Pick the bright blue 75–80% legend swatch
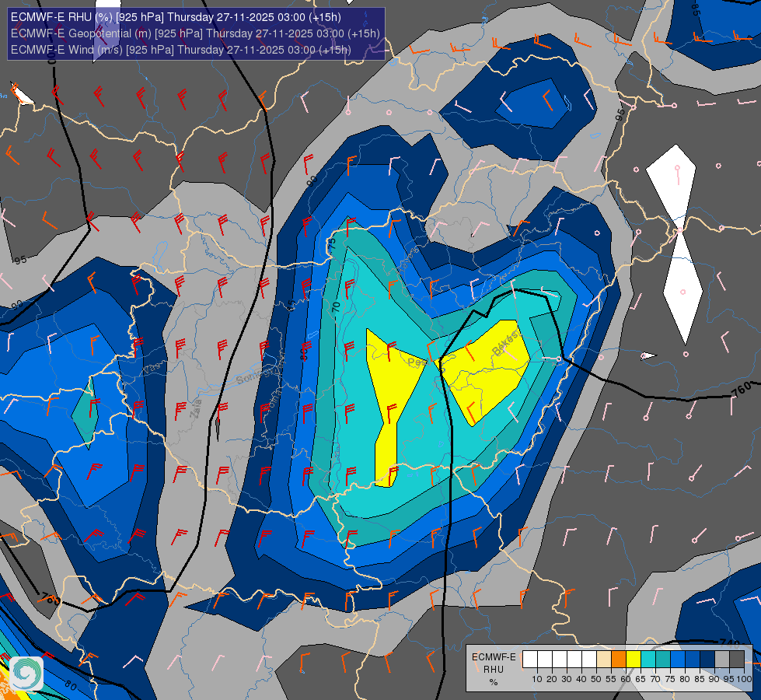Screen dimensions: 761x700 click(678, 660)
